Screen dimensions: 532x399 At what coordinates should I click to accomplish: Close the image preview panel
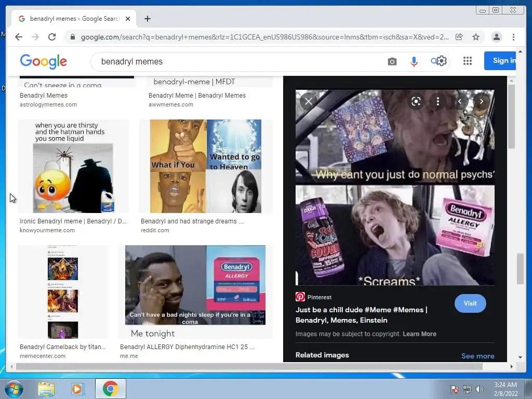point(309,101)
